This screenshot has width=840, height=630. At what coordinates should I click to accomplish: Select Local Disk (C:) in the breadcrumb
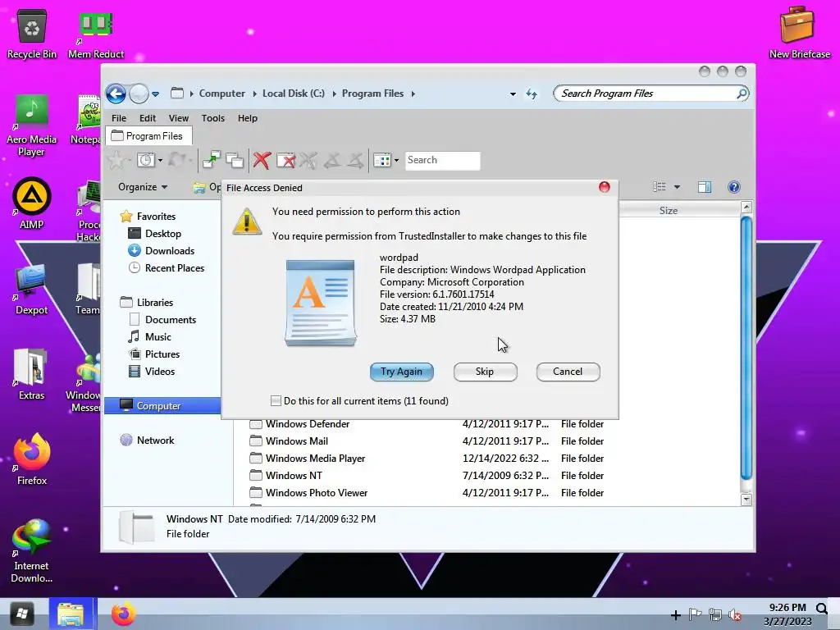tap(293, 94)
